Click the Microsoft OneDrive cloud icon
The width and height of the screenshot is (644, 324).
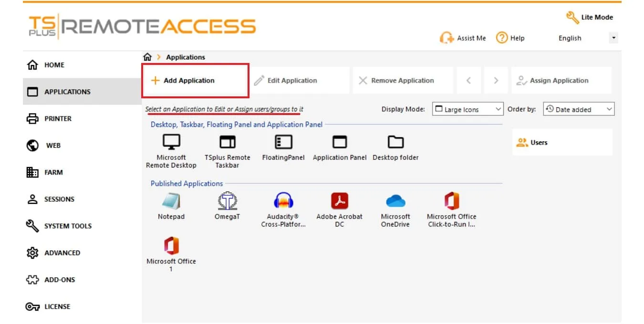click(x=395, y=201)
